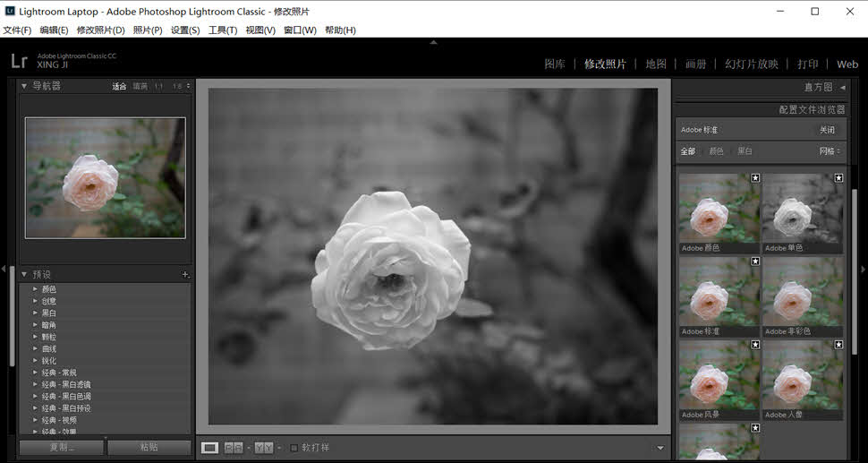This screenshot has height=463, width=868.
Task: Collapse the 导航器 panel triangle
Action: click(24, 86)
